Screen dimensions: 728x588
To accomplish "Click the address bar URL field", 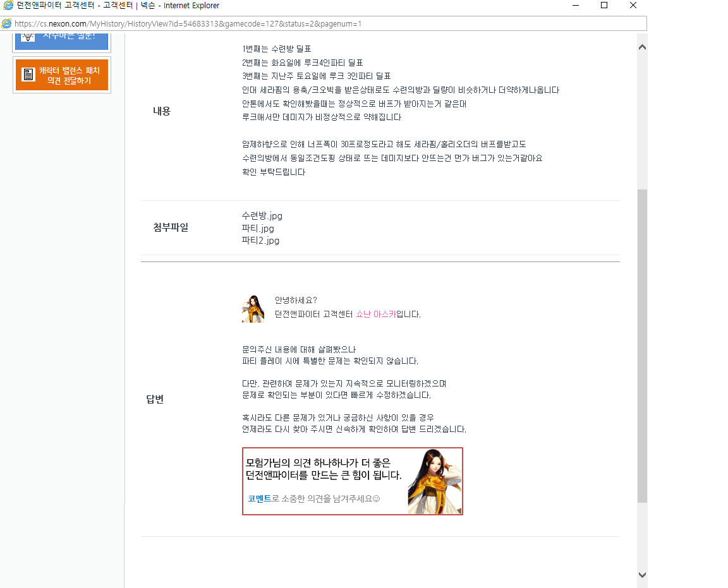I will [x=324, y=23].
